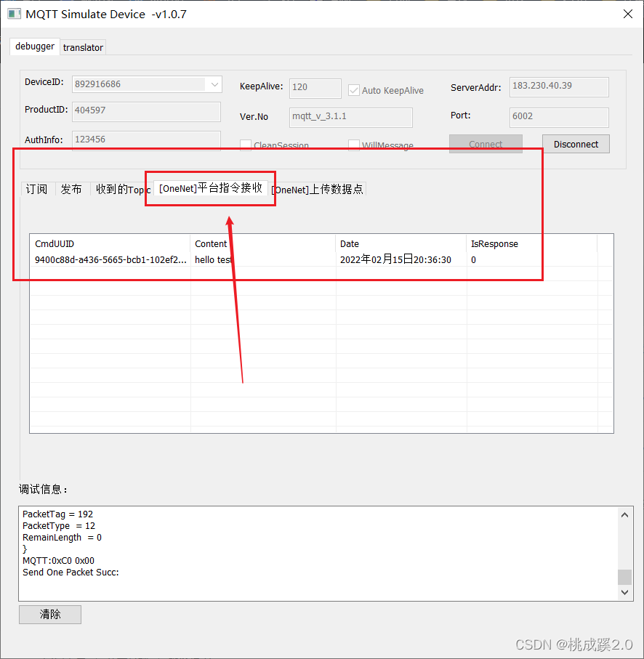Select the CmdUUID cell 9400c88d-a436-5665-bcb1-102ef2...
Viewport: 644px width, 659px height.
[x=110, y=259]
